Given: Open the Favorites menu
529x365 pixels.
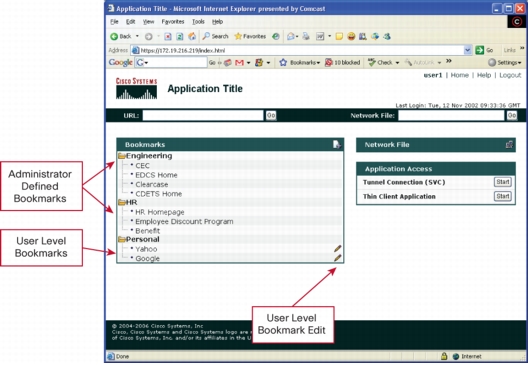Looking at the screenshot, I should click(x=173, y=22).
